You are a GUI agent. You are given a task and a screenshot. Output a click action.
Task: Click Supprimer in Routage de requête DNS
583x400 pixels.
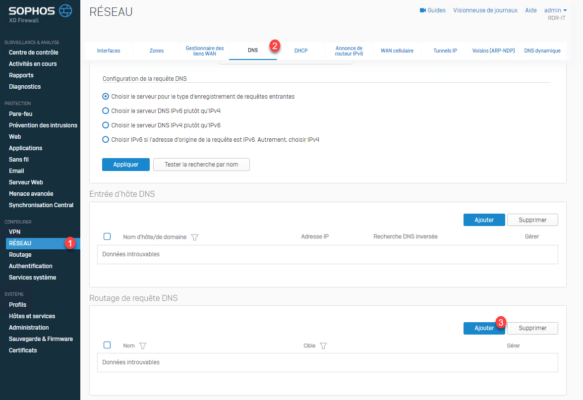(x=532, y=328)
